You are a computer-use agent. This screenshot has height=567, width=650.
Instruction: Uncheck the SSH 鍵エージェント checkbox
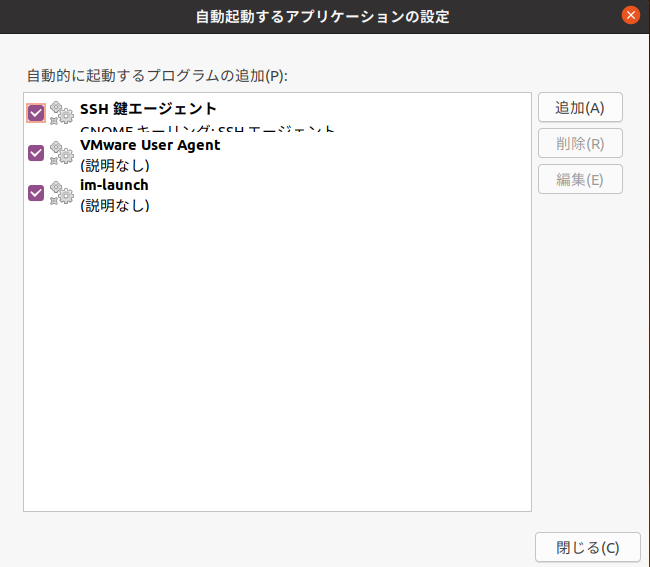tap(36, 113)
